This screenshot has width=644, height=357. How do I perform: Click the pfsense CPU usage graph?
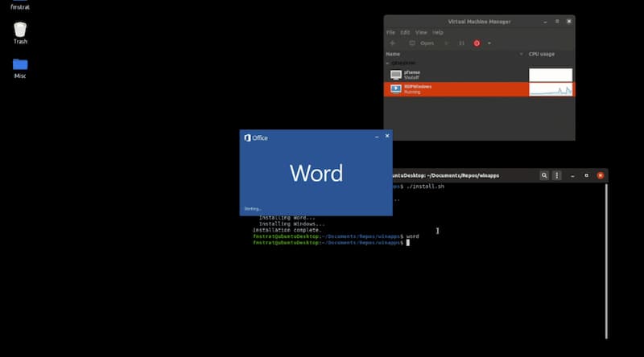pyautogui.click(x=551, y=75)
